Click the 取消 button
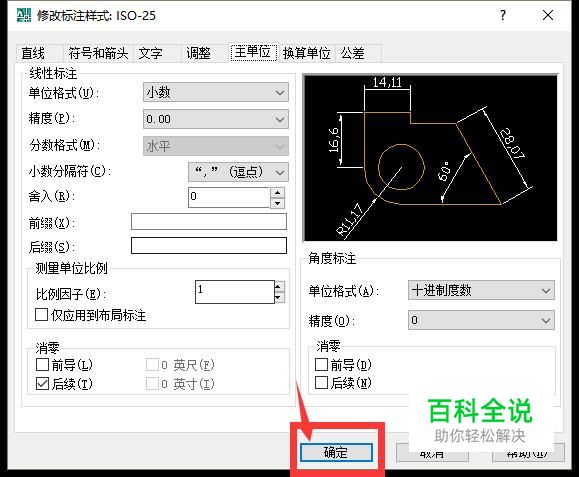The height and width of the screenshot is (477, 579). pos(432,452)
